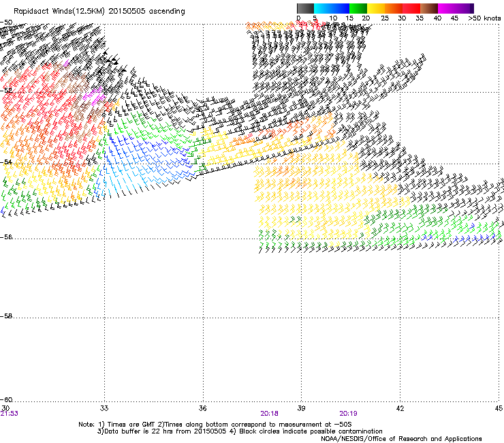Click the longitude label '36'

pos(202,408)
